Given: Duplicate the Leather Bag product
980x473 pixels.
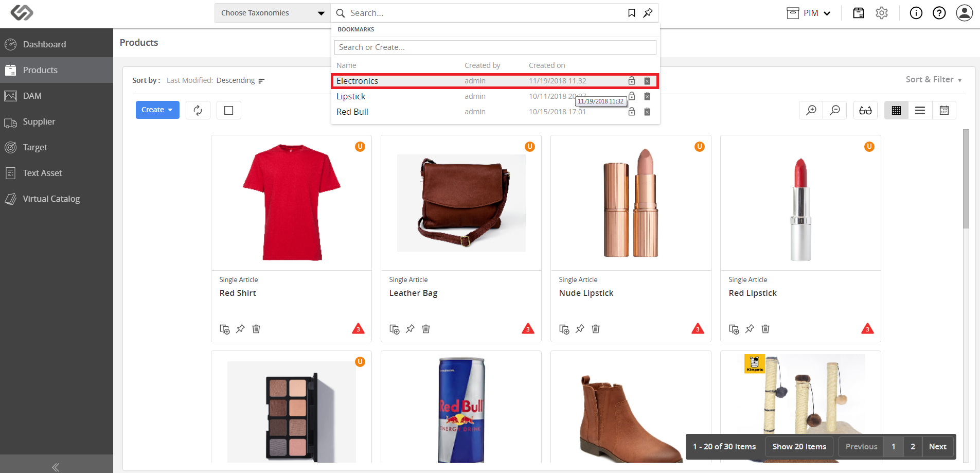Looking at the screenshot, I should (395, 329).
